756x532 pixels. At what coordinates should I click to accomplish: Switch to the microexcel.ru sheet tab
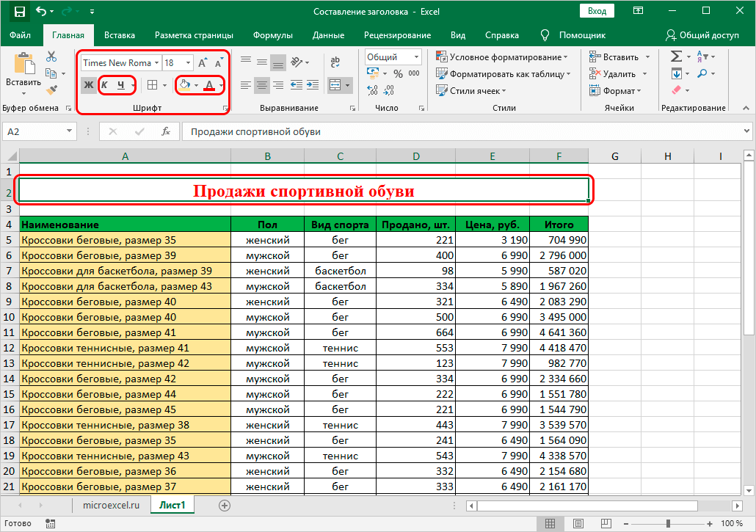(x=111, y=506)
